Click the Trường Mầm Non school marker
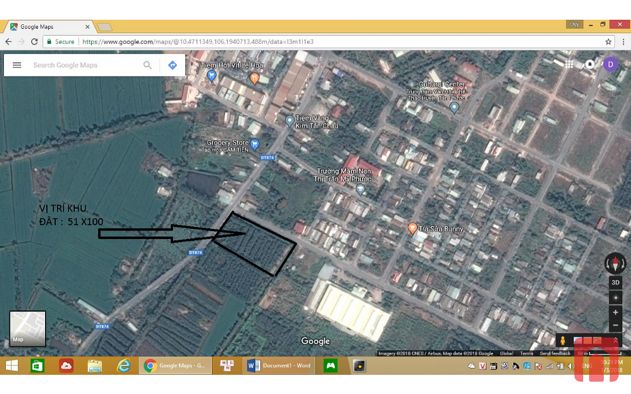 point(361,189)
